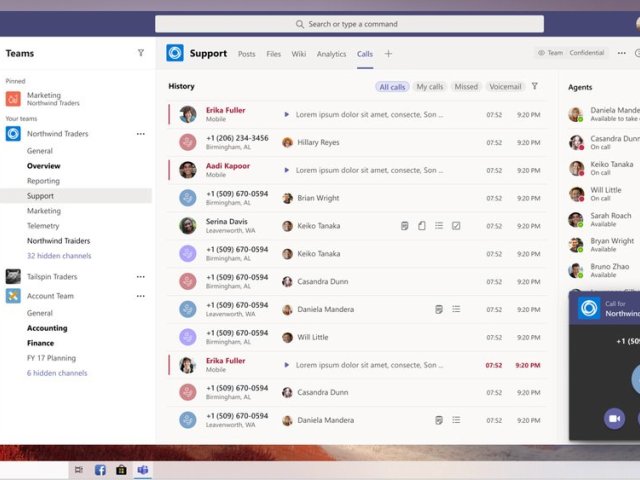The image size is (640, 480).
Task: Select the My calls filter
Action: 429,87
